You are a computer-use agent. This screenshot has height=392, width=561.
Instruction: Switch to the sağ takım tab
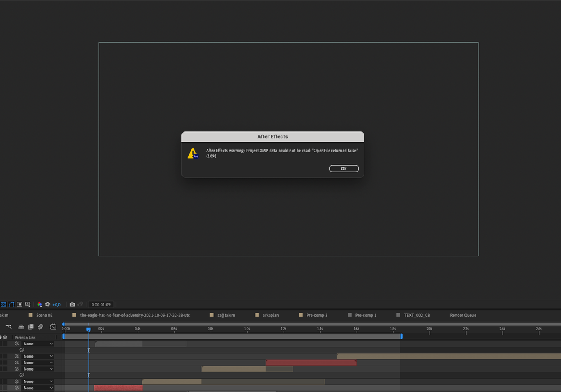[x=226, y=315]
